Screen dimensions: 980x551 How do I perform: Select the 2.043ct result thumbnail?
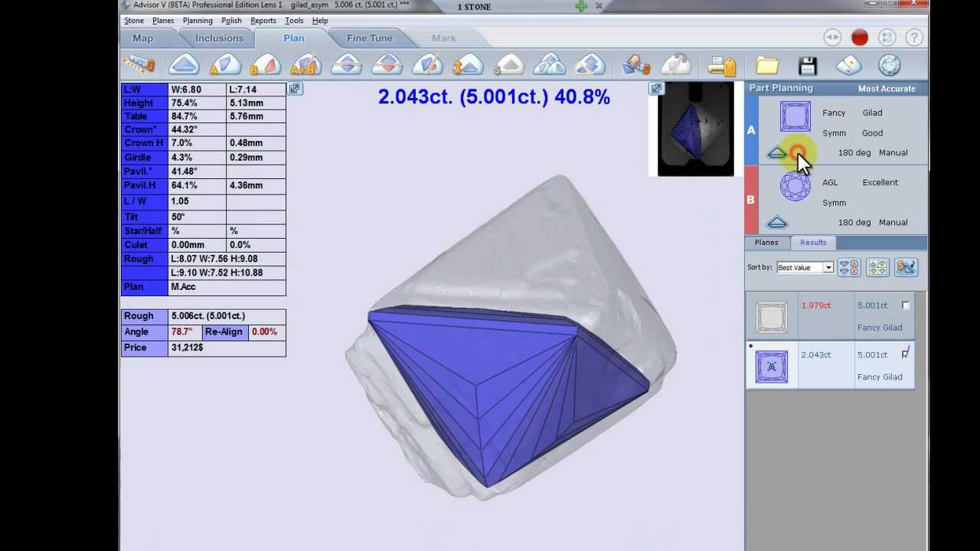(771, 367)
